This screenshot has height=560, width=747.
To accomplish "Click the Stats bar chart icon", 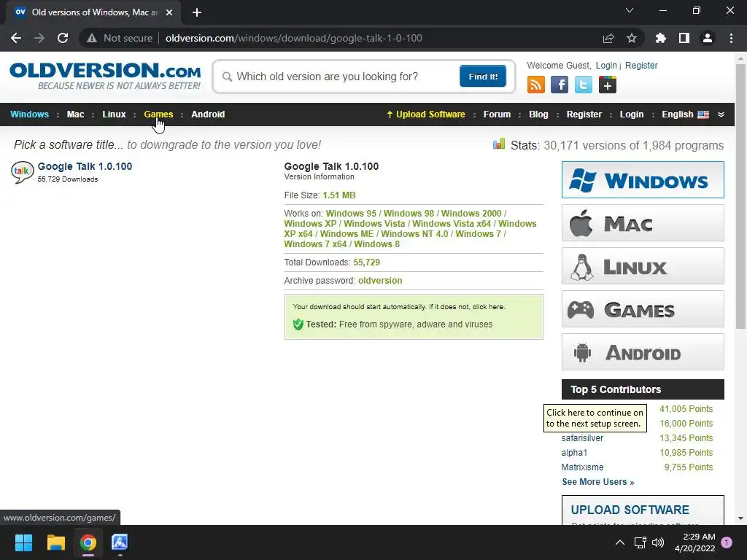I will 499,144.
